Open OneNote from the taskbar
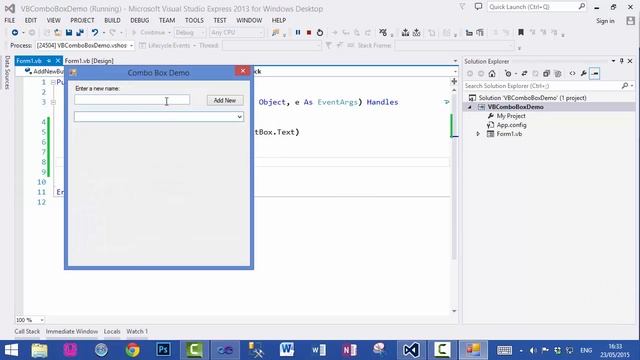Viewport: 640px width, 360px height. pyautogui.click(x=349, y=350)
